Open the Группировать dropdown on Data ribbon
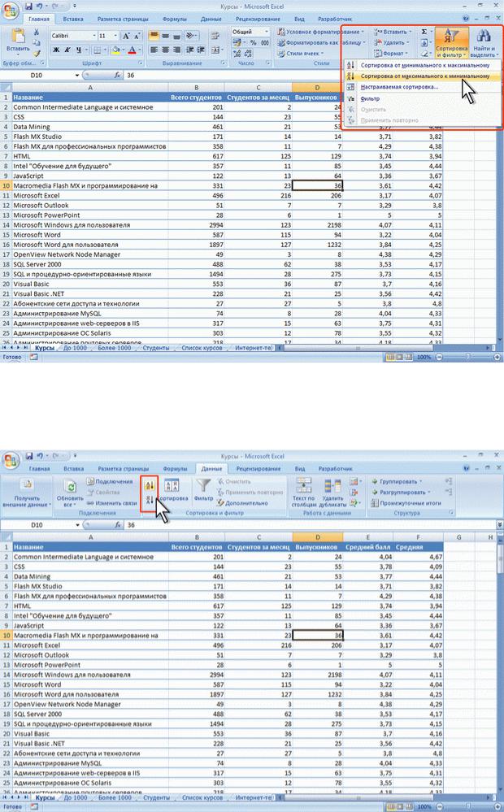Image resolution: width=504 pixels, height=812 pixels. click(x=398, y=481)
